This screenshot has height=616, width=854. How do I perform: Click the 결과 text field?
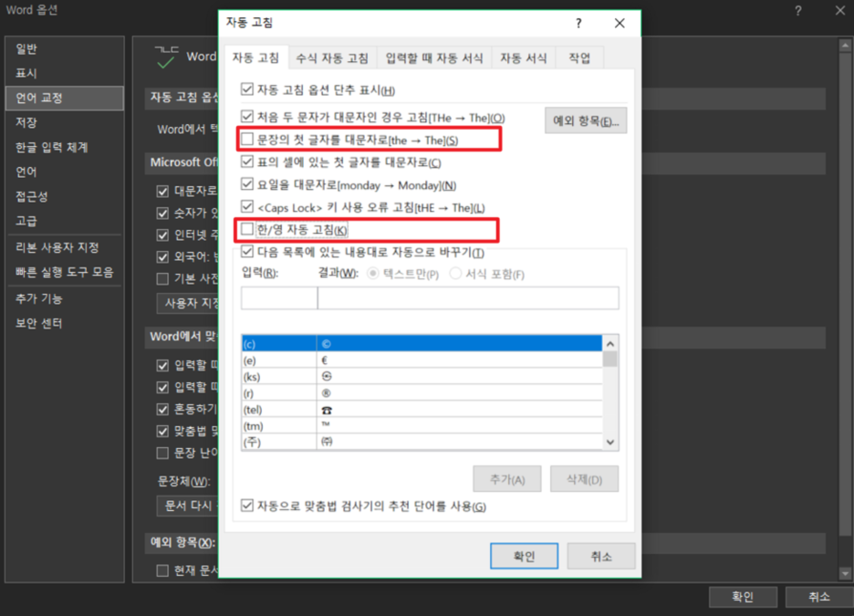[468, 298]
